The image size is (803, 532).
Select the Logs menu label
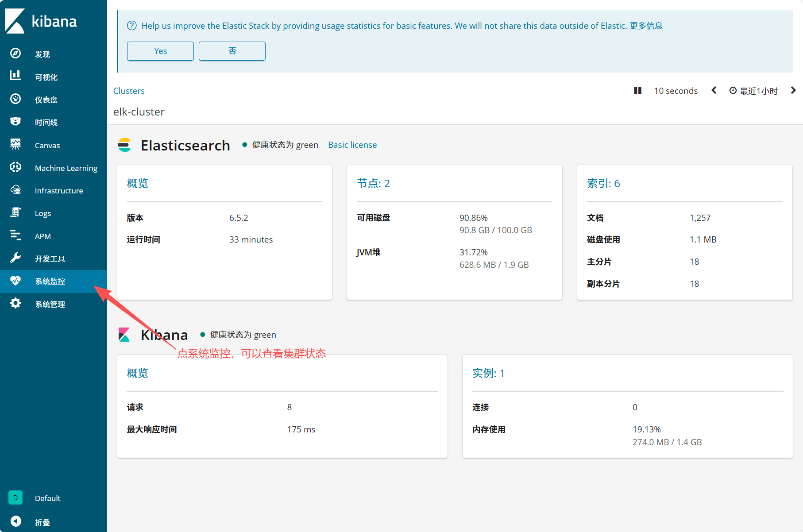(x=43, y=213)
